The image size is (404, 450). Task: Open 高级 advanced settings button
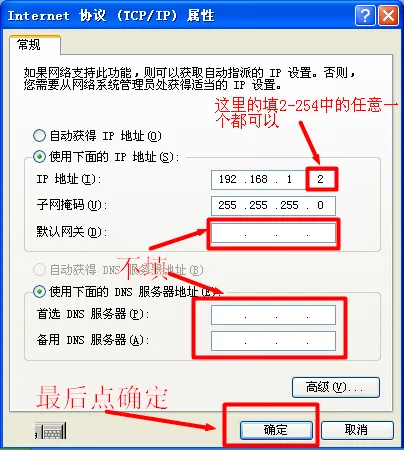tap(336, 387)
